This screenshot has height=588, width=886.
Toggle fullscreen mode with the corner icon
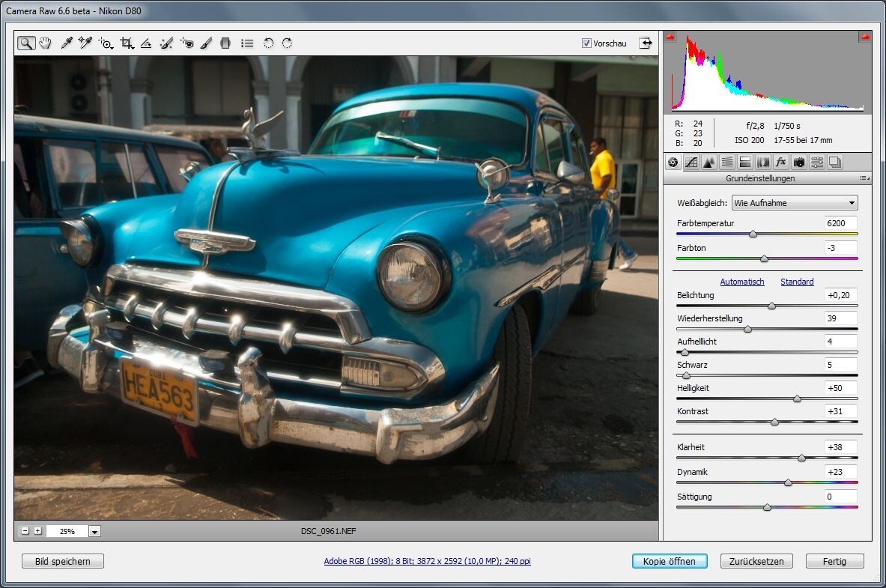coord(645,43)
